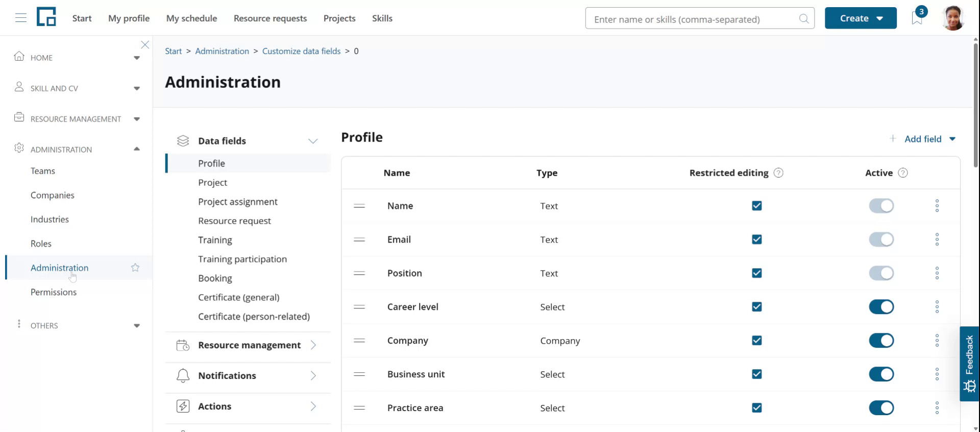
Task: Open Skills in top navigation
Action: [x=382, y=18]
